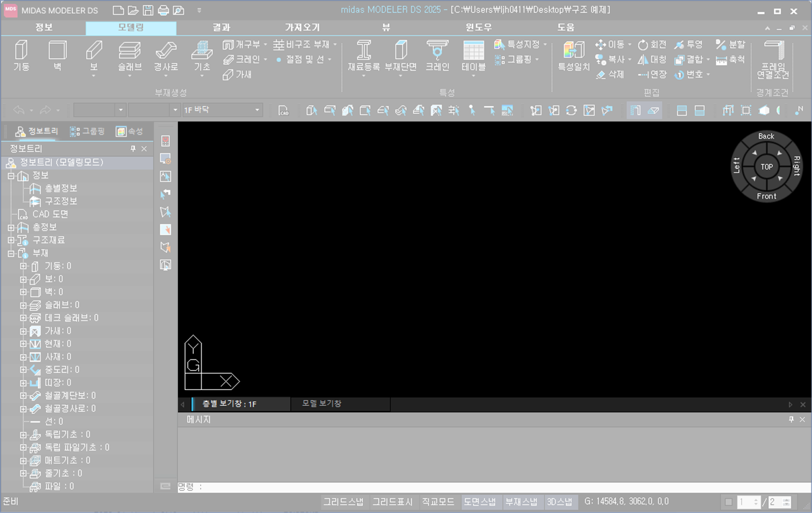Switch to 그룹핑 panel tab

[87, 132]
